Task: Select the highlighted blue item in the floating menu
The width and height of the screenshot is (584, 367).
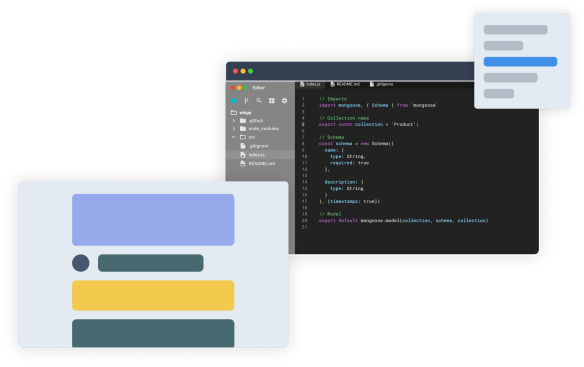Action: coord(520,62)
